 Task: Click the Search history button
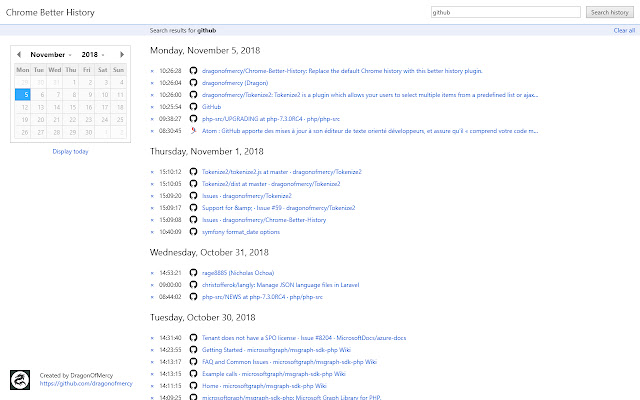tap(610, 12)
